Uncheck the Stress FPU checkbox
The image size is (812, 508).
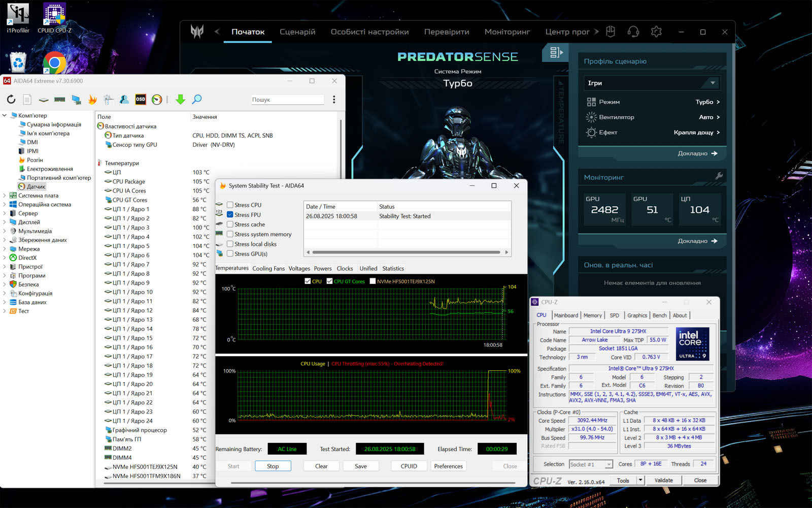click(230, 215)
